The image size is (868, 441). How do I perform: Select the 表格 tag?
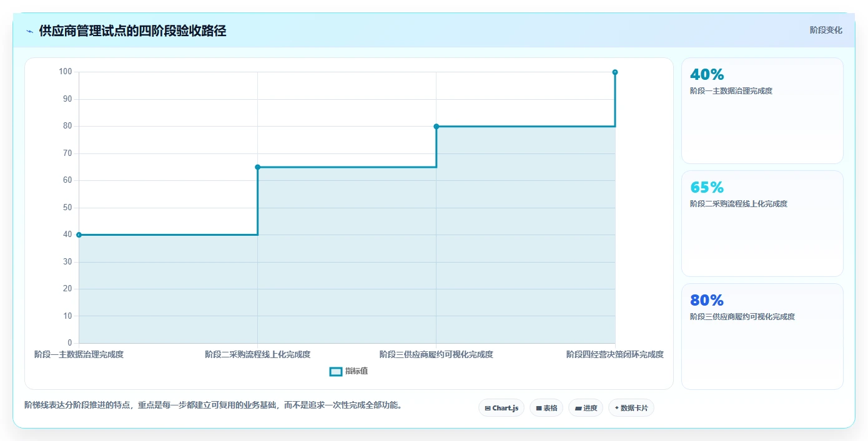pyautogui.click(x=546, y=408)
